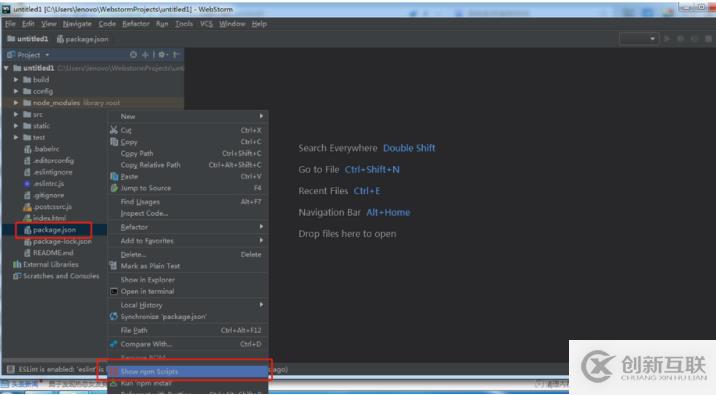The width and height of the screenshot is (716, 395).
Task: Open the Add to Favorites submenu
Action: (x=188, y=241)
